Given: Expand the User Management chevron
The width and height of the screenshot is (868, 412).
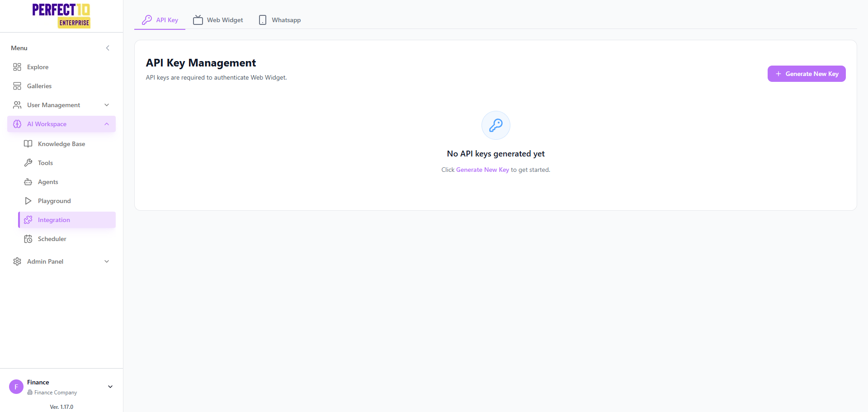Looking at the screenshot, I should click(107, 105).
